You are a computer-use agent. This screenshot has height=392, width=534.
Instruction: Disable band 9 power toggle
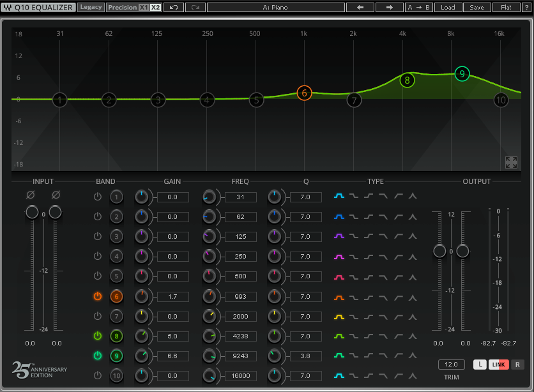click(98, 356)
